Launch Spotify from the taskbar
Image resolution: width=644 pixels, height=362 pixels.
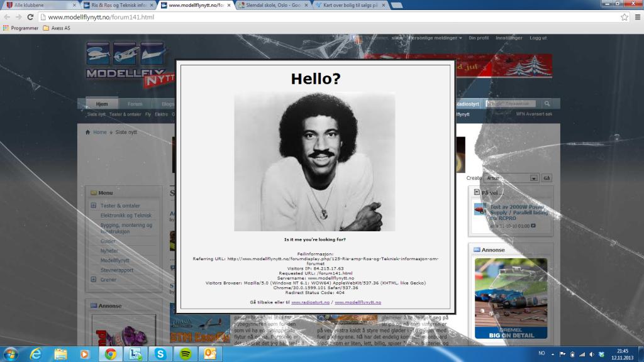[186, 354]
